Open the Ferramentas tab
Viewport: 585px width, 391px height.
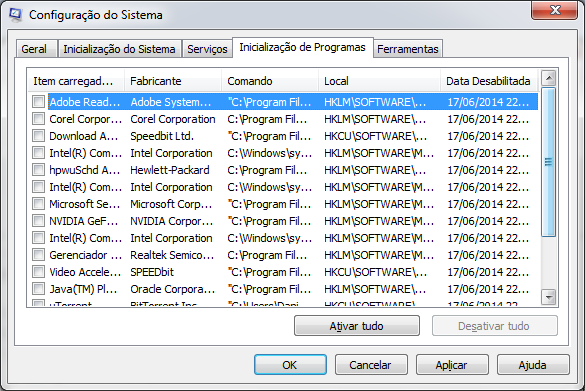[x=408, y=49]
